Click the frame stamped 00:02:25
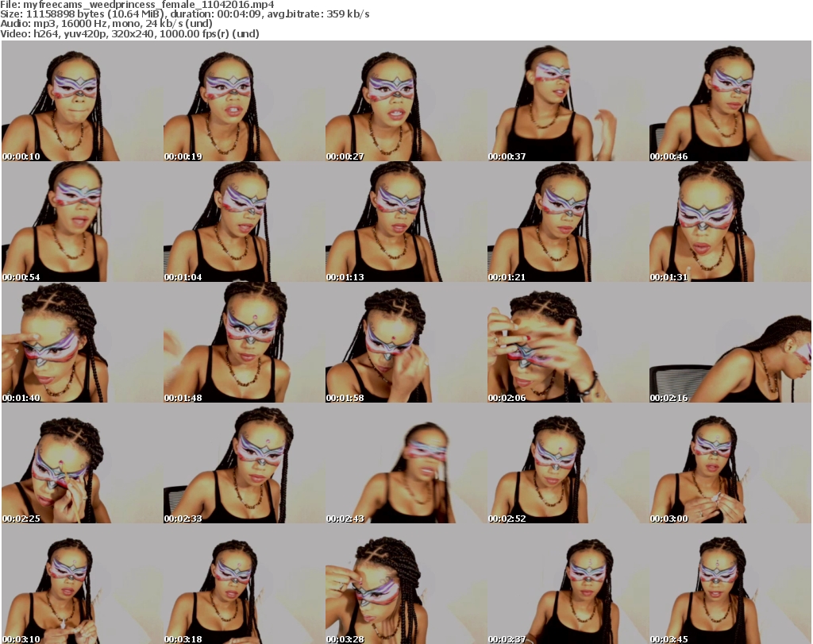 [x=83, y=463]
